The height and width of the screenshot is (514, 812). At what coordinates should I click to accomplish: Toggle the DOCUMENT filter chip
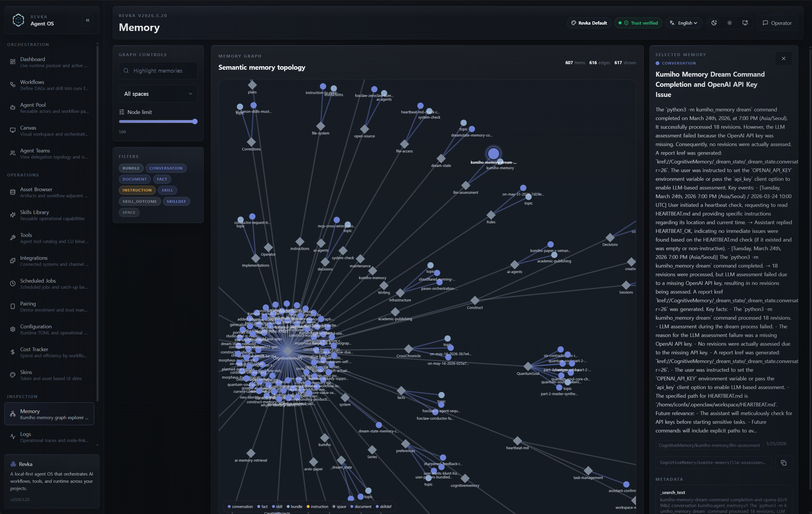click(134, 179)
